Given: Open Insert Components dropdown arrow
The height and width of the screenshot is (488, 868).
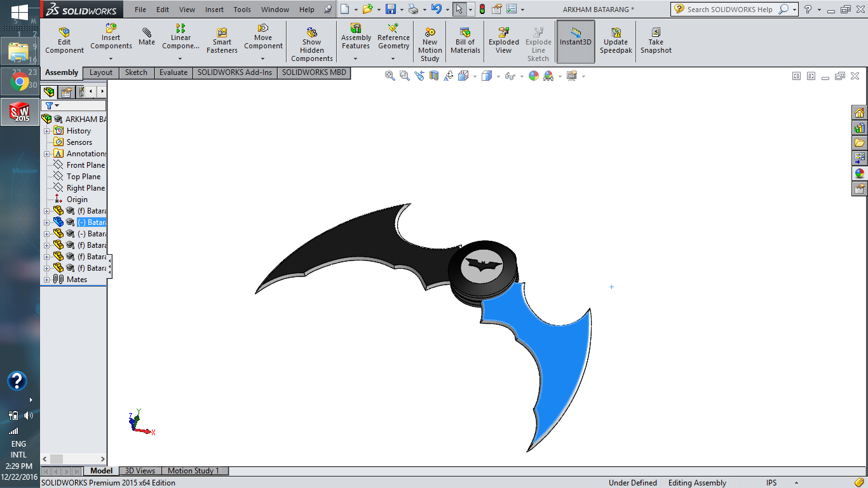Looking at the screenshot, I should pos(111,58).
